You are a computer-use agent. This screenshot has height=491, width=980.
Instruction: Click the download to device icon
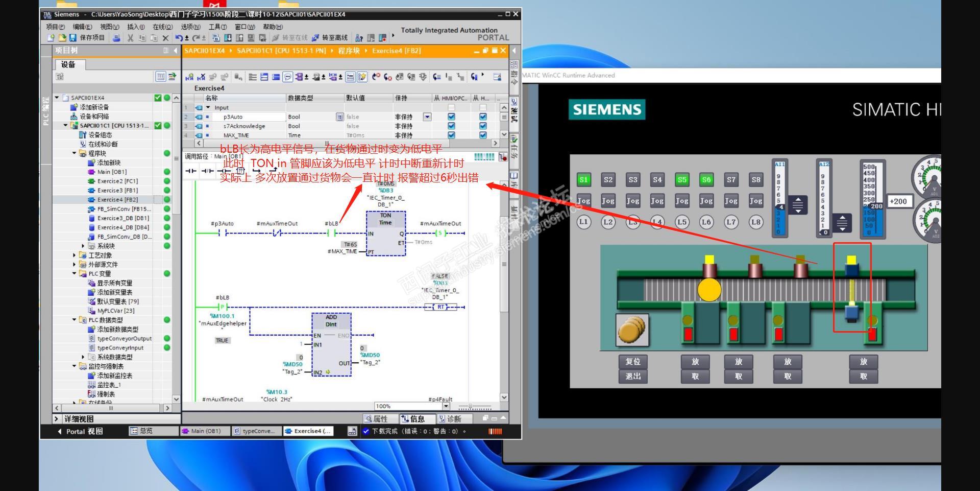228,38
